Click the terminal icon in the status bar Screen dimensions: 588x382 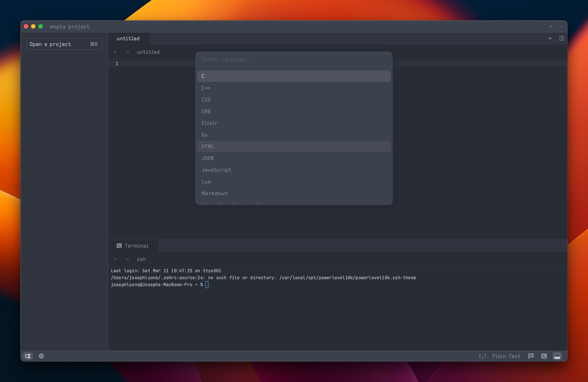[544, 356]
